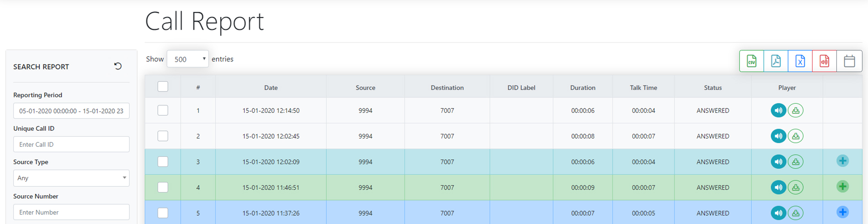Click ANSWERED status in row 3
This screenshot has width=868, height=224.
coord(713,162)
